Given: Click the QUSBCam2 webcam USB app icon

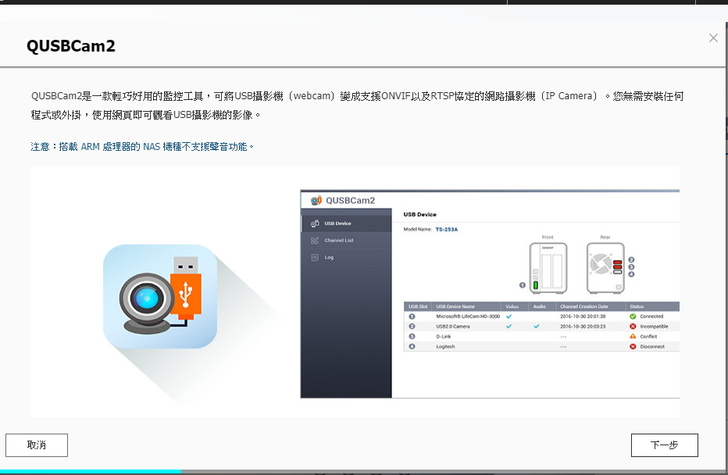Looking at the screenshot, I should (x=160, y=296).
